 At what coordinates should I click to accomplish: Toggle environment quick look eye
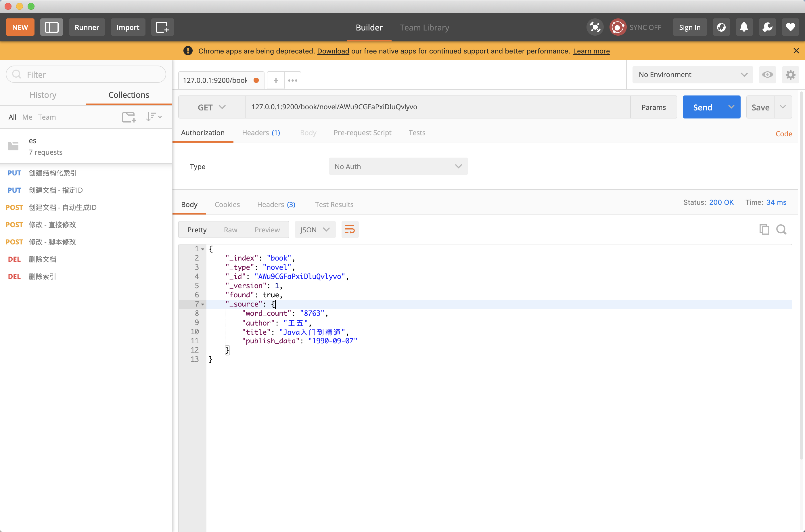point(767,75)
